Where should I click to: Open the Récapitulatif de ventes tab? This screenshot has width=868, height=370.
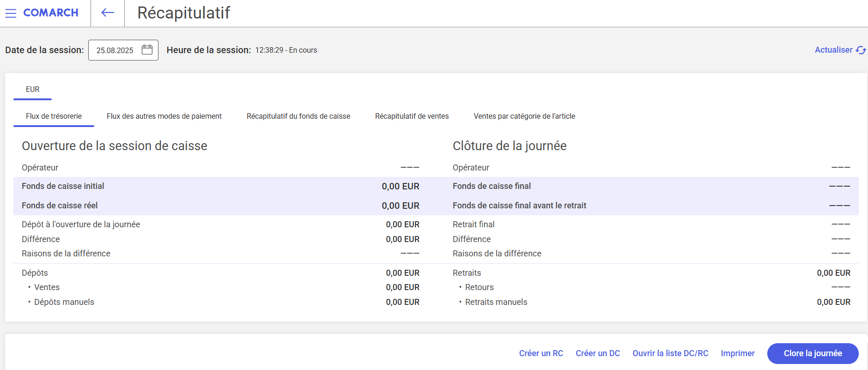(412, 116)
